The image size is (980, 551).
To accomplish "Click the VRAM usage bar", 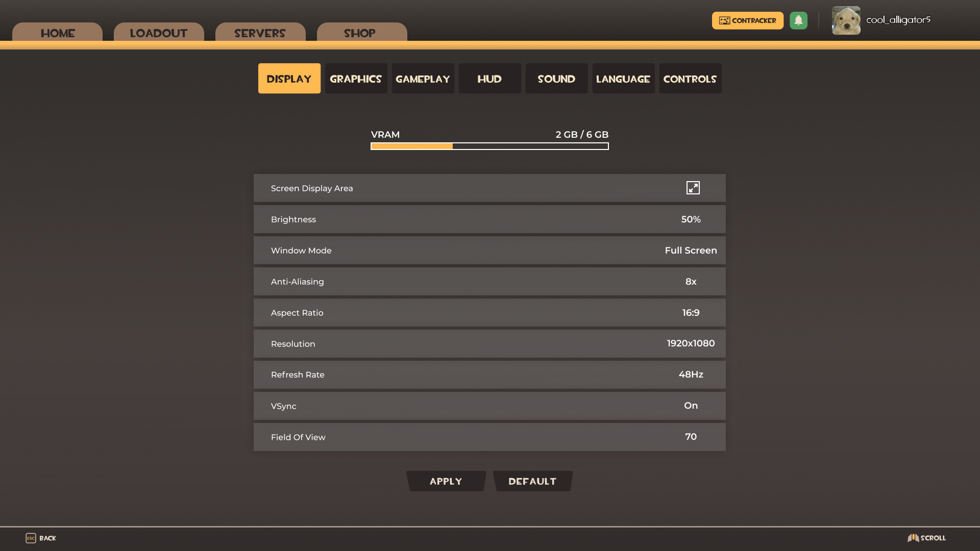I will (x=489, y=146).
